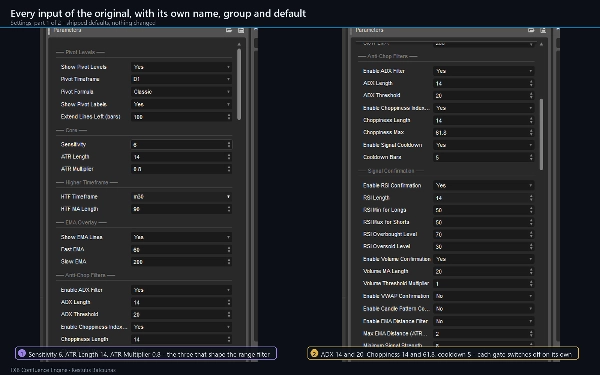Viewport: 600px width, 375px height.
Task: Open the Enable Volume Confirmation dropdown
Action: [484, 259]
